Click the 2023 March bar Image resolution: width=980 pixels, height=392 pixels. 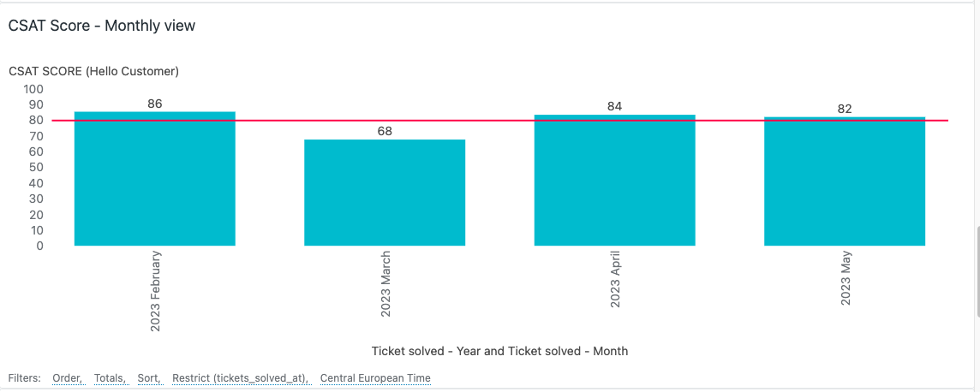pos(385,193)
